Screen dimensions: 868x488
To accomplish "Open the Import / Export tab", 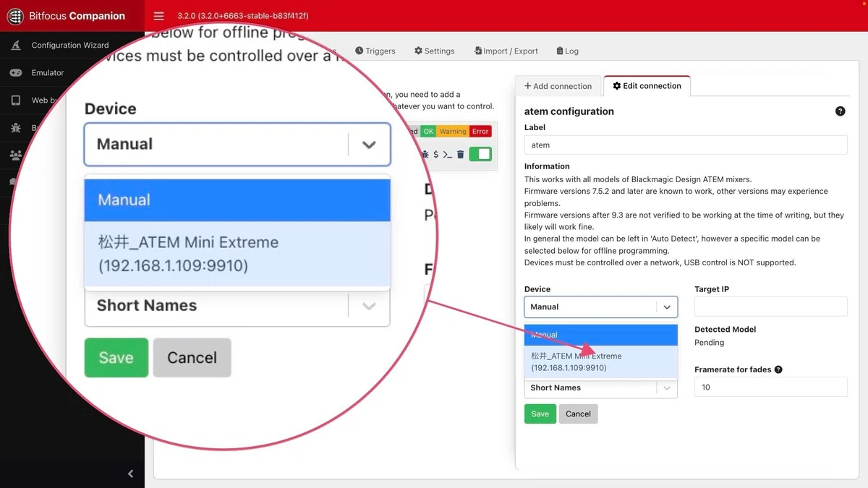I will [x=506, y=51].
